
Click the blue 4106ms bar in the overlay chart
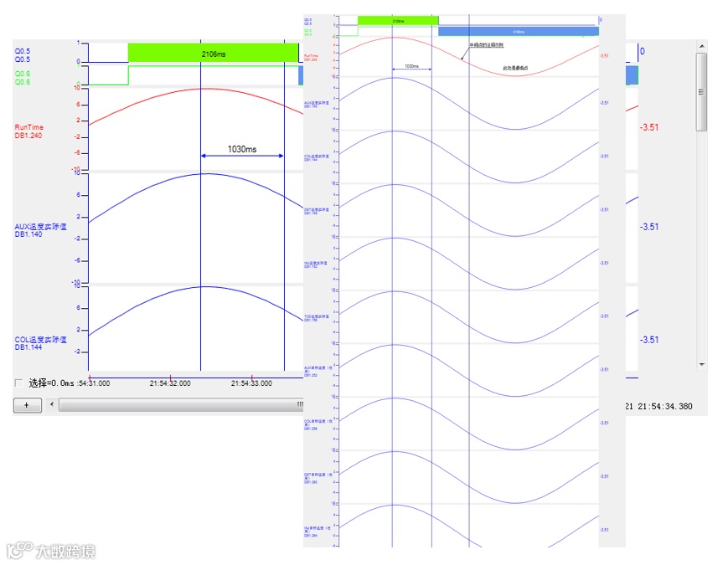(x=519, y=32)
